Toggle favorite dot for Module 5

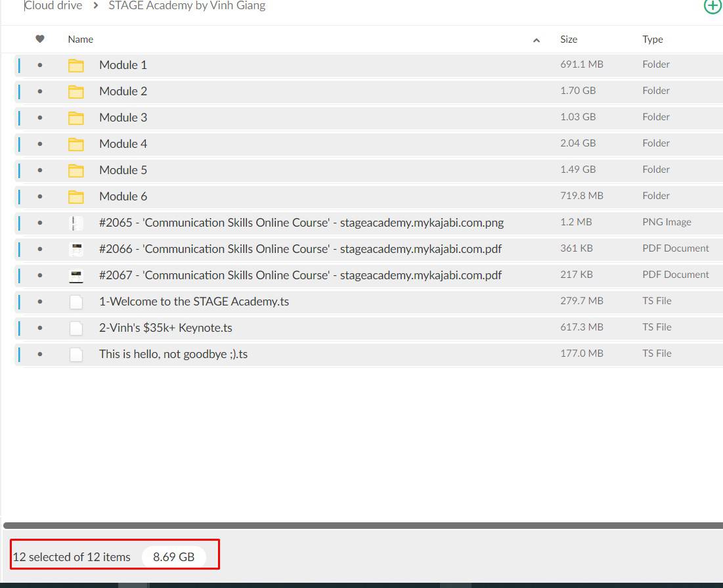coord(40,170)
